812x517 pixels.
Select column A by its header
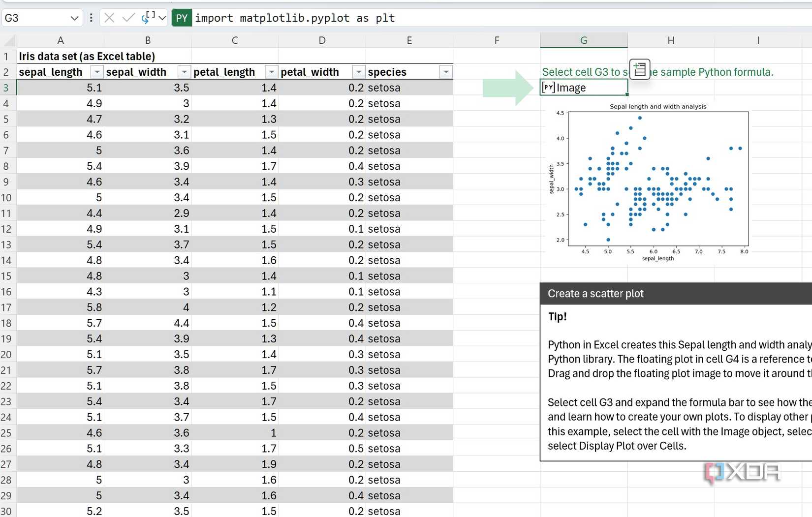point(61,40)
